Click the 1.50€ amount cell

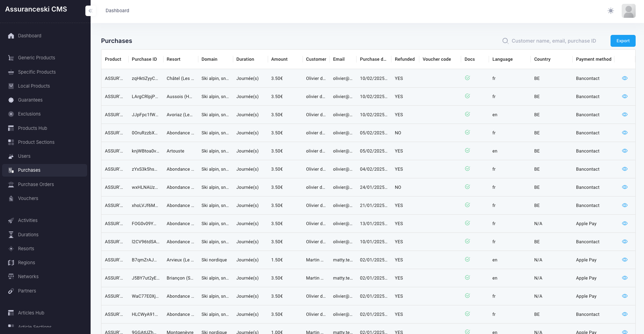click(277, 260)
